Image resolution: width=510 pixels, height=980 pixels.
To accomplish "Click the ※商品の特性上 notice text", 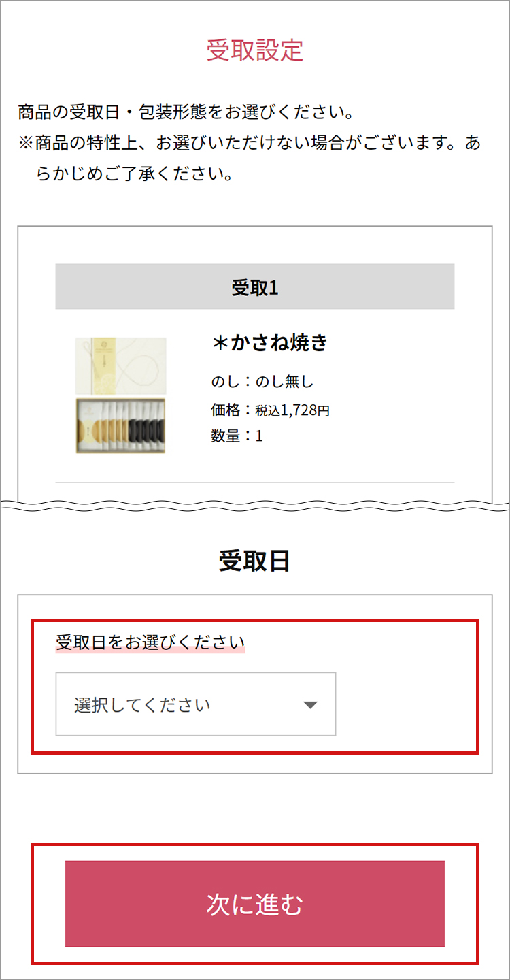I will [249, 144].
